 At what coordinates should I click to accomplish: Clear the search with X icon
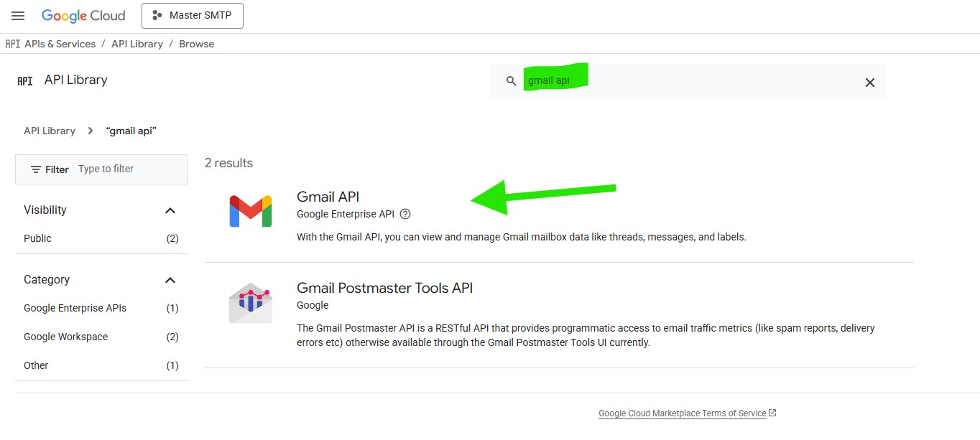(x=869, y=83)
